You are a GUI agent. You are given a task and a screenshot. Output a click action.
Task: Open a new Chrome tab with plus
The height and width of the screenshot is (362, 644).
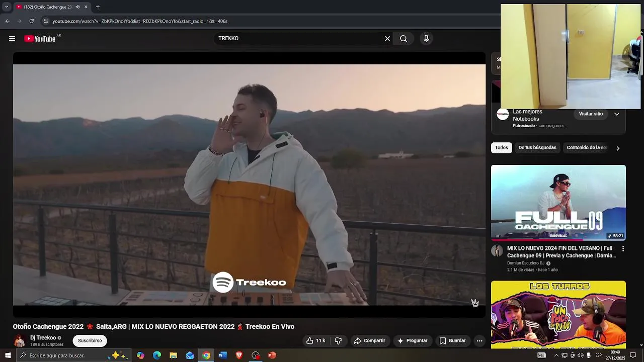pyautogui.click(x=98, y=7)
